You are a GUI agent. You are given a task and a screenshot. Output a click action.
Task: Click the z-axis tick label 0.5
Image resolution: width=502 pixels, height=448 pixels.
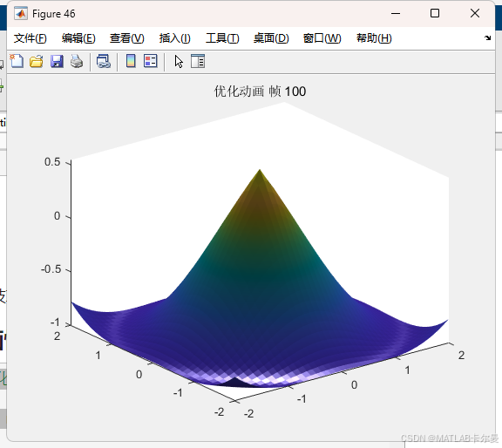click(52, 162)
